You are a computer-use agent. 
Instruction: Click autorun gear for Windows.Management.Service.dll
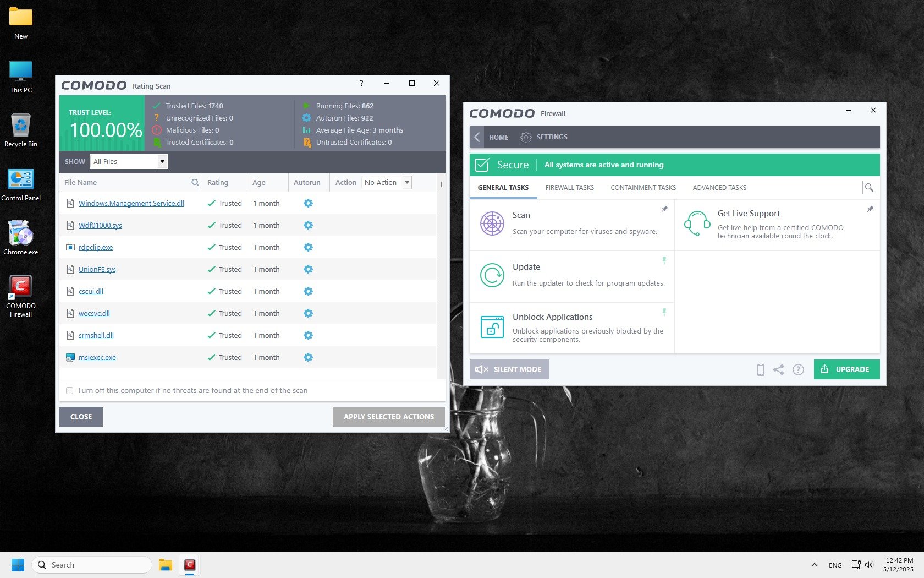click(308, 203)
